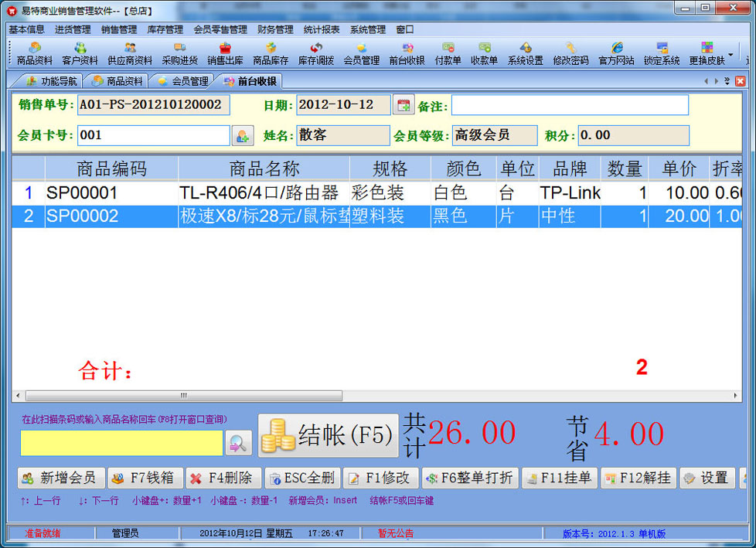The image size is (756, 548).
Task: Click search magnifier next to barcode field
Action: click(239, 443)
